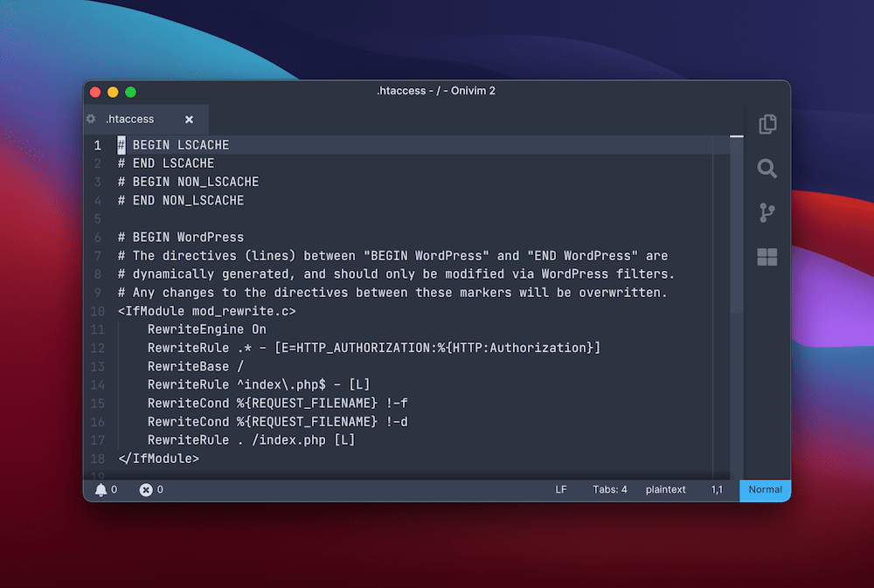Click the LF line ending indicator

(561, 489)
